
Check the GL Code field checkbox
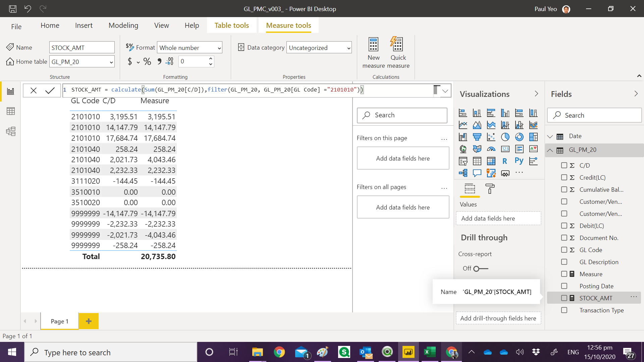[x=564, y=250]
